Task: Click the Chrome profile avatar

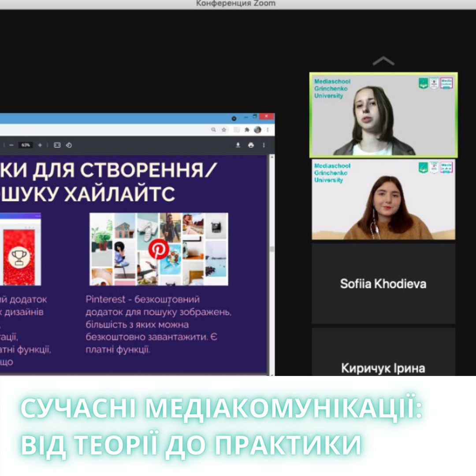Action: pos(257,130)
